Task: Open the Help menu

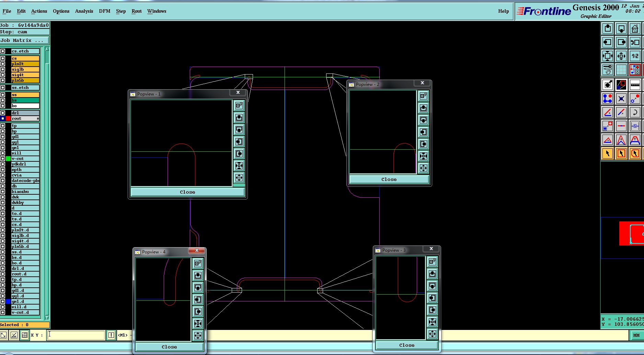Action: point(504,11)
